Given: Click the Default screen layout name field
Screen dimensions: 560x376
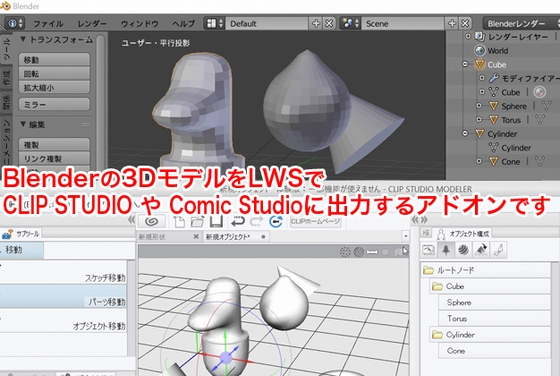Looking at the screenshot, I should click(266, 24).
